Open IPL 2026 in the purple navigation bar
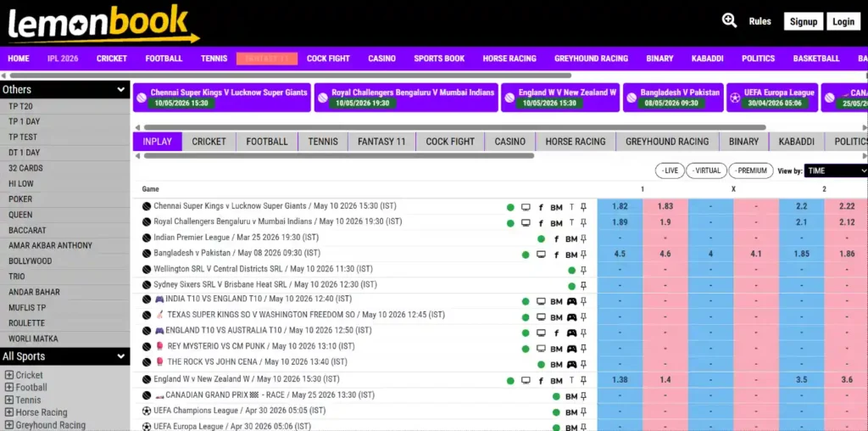This screenshot has width=868, height=431. pos(63,59)
